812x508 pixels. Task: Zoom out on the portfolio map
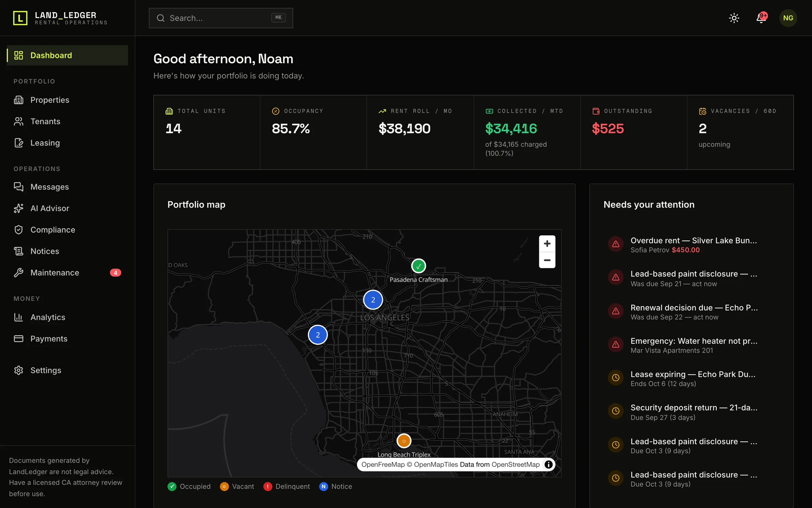(547, 260)
